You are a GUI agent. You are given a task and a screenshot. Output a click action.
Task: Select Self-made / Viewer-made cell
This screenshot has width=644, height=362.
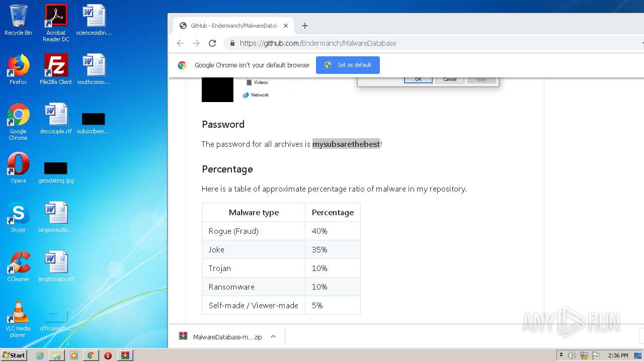[x=254, y=305]
